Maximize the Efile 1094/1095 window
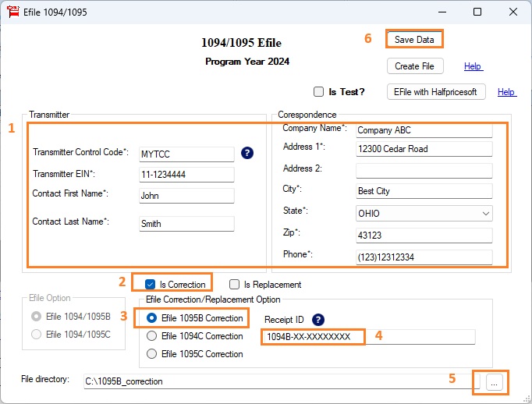 point(477,12)
